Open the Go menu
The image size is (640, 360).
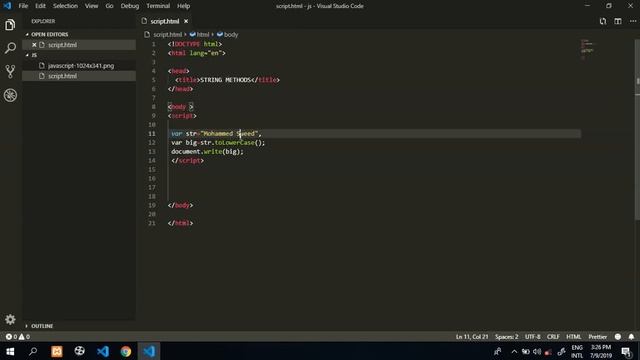coord(109,6)
